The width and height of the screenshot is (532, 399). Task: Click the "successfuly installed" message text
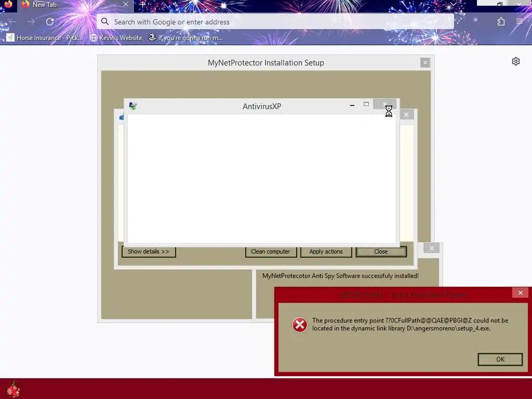[340, 276]
